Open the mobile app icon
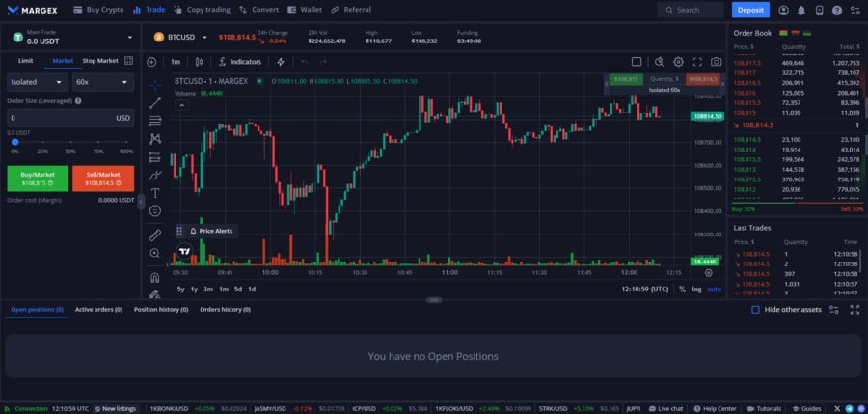This screenshot has height=414, width=868. [x=819, y=10]
